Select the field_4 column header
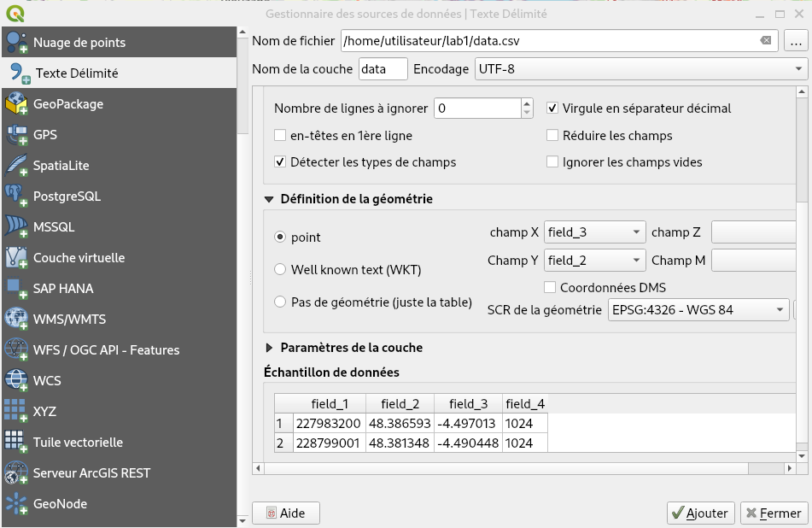The height and width of the screenshot is (528, 812). coord(524,403)
